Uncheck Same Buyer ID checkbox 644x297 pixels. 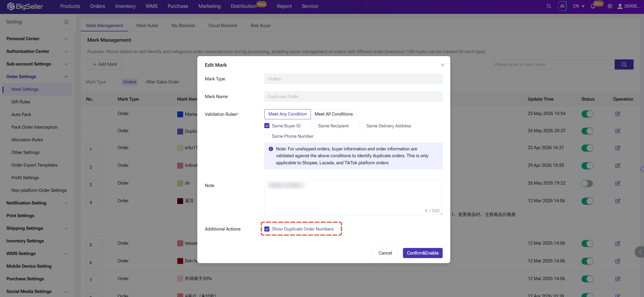tap(267, 126)
